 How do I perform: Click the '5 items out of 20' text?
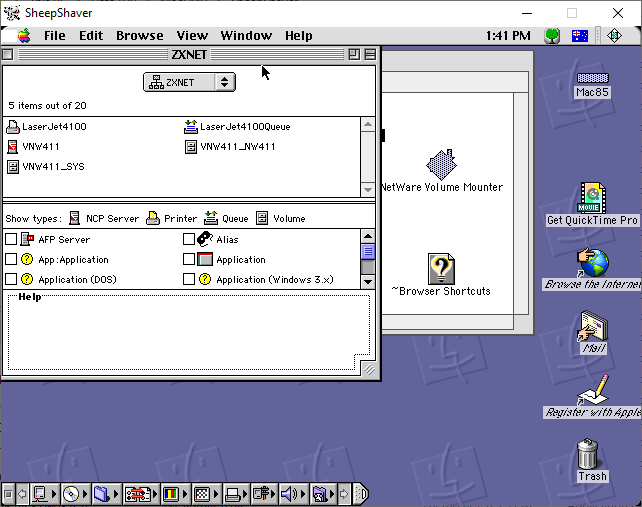click(47, 106)
